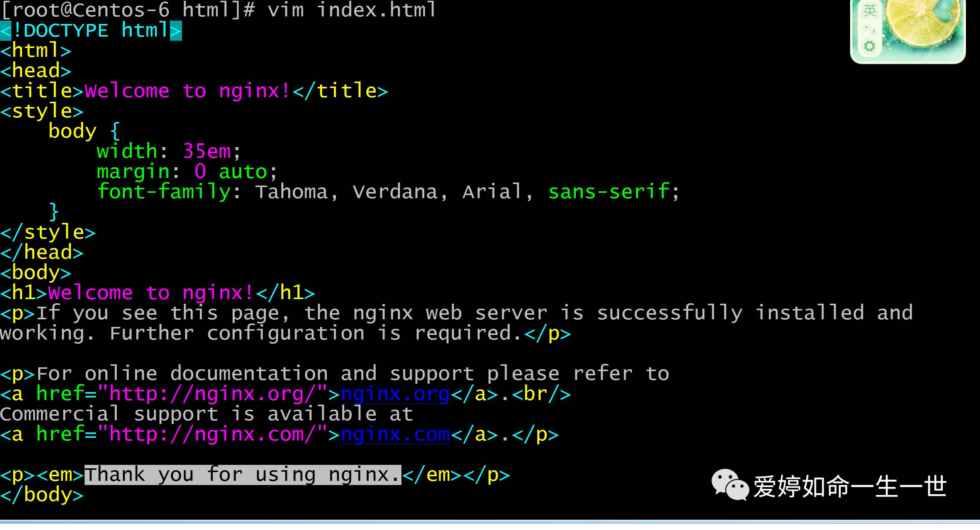Click the '0 auto' margin value
The height and width of the screenshot is (530, 980).
pos(230,172)
